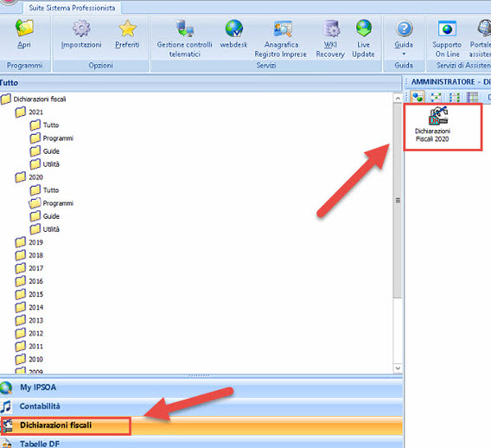This screenshot has height=448, width=491.
Task: Collapse the 2021 folder
Action: [x=29, y=112]
